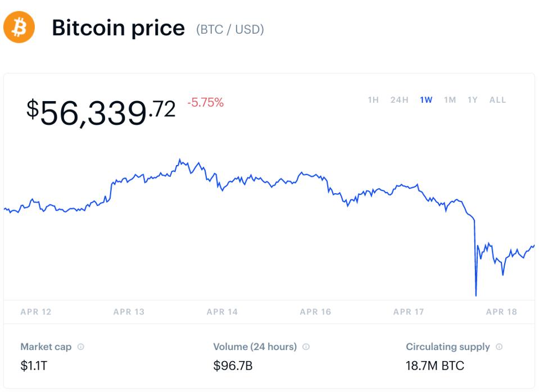Viewport: 539px width, 392px height.
Task: Choose the 1W chart range
Action: 426,100
